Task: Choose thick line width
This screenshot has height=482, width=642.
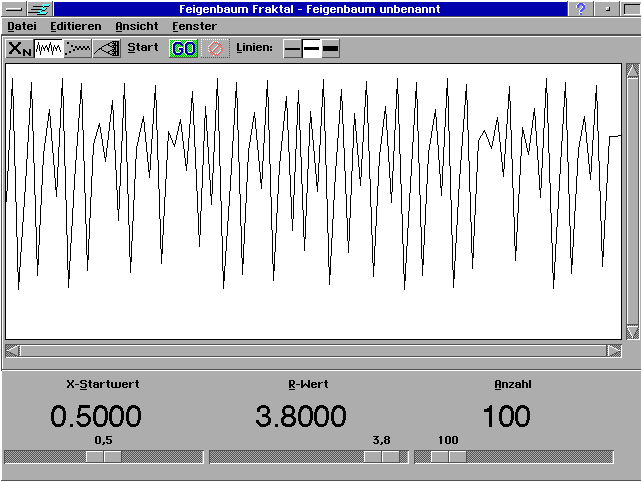Action: (331, 48)
